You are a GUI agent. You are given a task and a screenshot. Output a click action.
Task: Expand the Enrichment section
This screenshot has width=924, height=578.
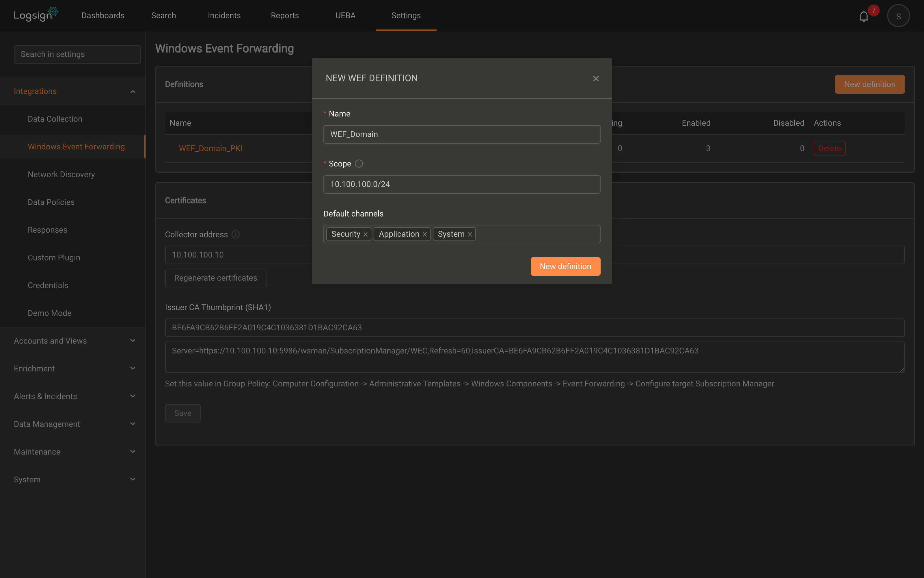coord(72,368)
